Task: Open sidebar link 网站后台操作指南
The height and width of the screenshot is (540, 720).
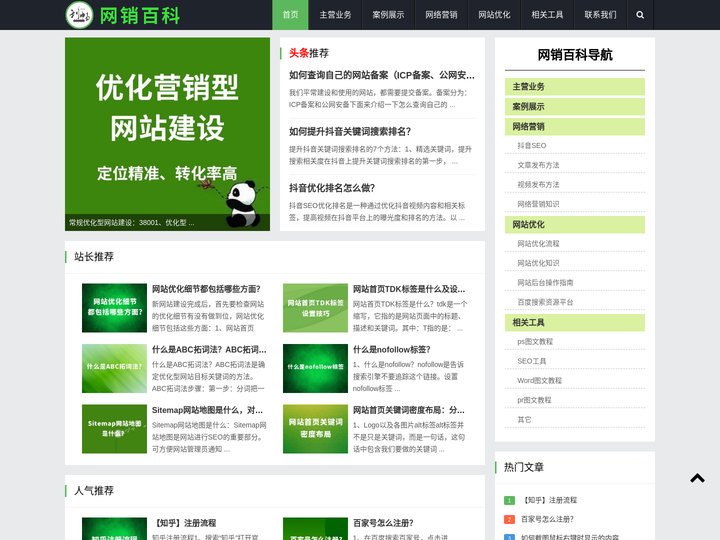Action: [x=545, y=282]
